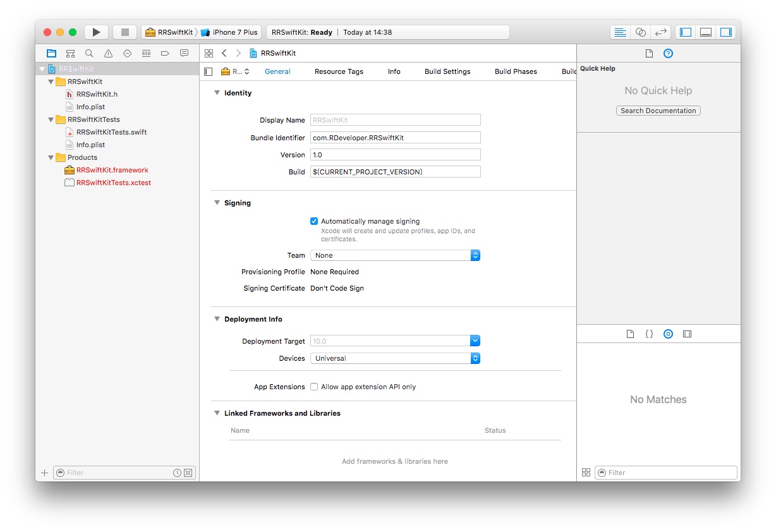Toggle the projects and targets list sidebar
This screenshot has width=776, height=532.
209,71
